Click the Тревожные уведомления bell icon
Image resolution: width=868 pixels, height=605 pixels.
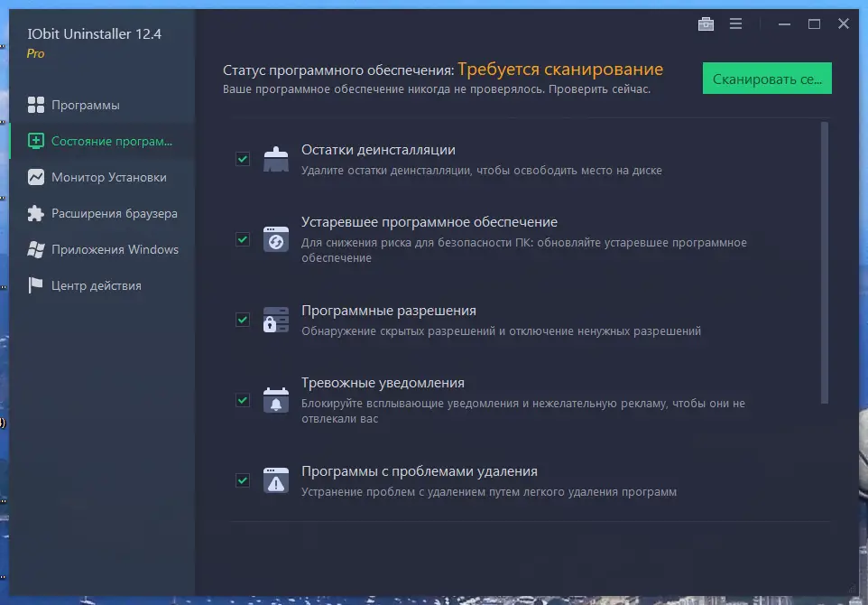pos(275,400)
